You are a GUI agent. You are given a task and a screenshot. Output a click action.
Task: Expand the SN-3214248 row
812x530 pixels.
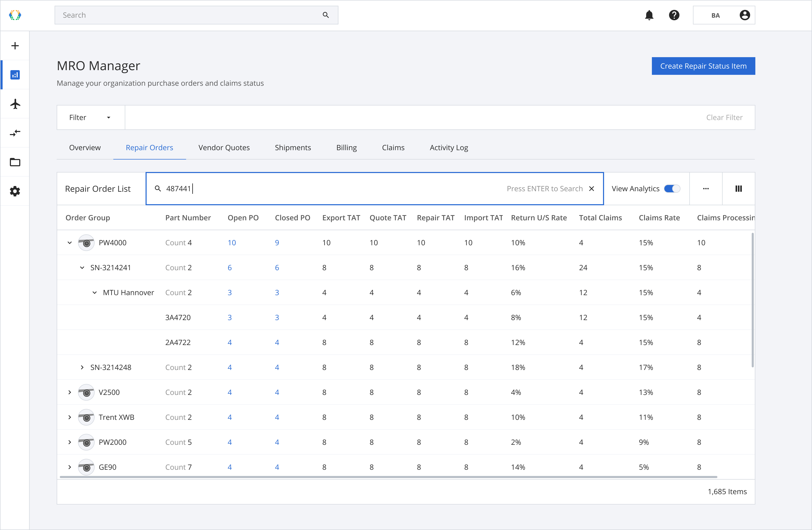pos(82,367)
